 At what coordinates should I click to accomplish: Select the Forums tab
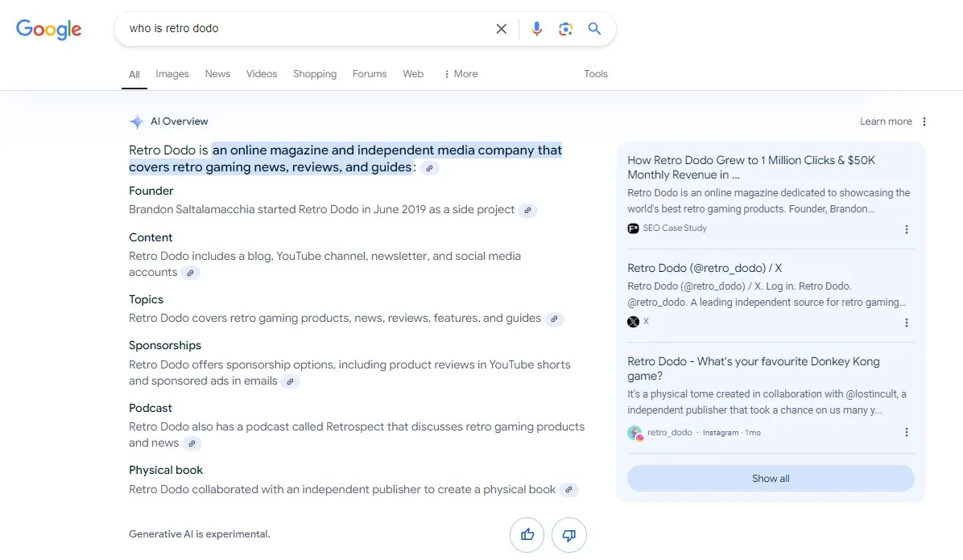pyautogui.click(x=370, y=74)
